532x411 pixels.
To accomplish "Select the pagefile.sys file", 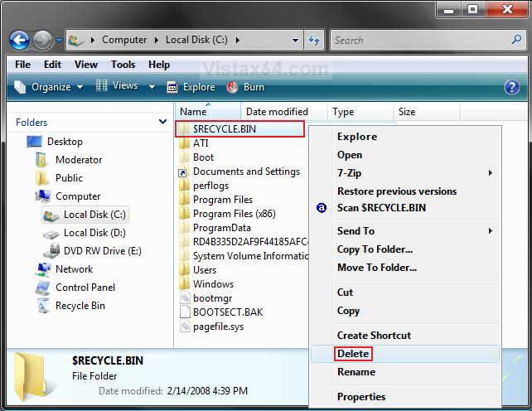I will pyautogui.click(x=211, y=326).
